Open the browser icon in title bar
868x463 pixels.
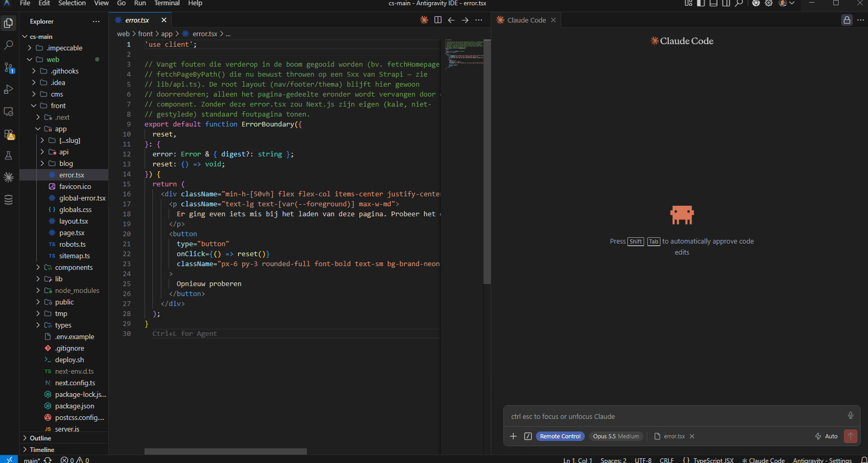(756, 3)
